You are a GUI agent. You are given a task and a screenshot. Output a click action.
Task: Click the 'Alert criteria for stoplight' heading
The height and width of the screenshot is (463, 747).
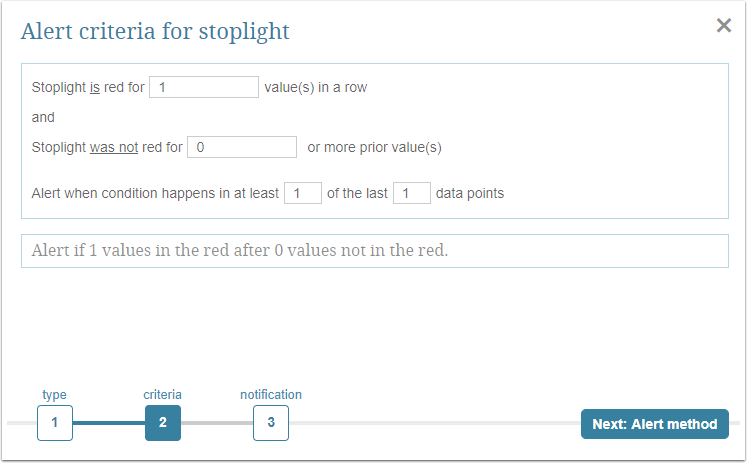155,31
